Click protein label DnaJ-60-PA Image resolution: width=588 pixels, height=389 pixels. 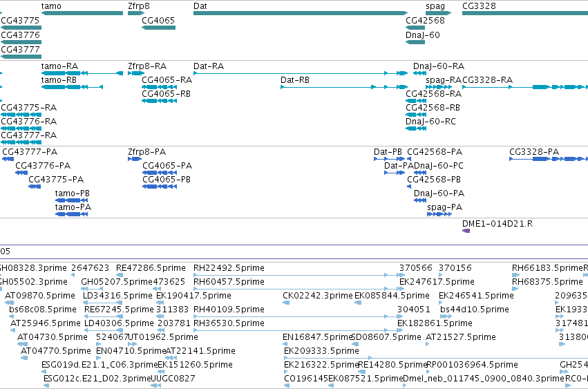439,193
